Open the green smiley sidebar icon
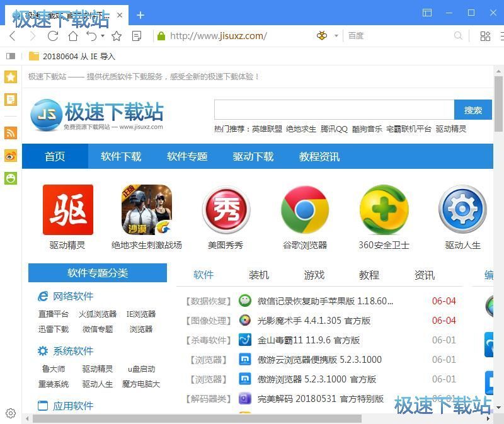This screenshot has width=504, height=424. [x=11, y=178]
